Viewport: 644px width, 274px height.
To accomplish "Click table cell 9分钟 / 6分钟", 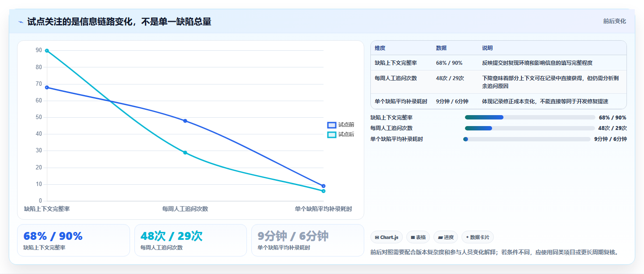I will [x=452, y=102].
